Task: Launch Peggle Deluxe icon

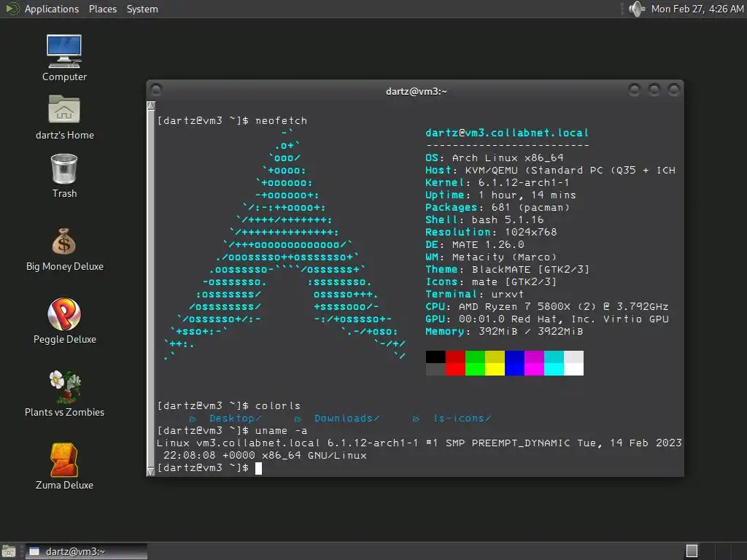Action: coord(64,322)
